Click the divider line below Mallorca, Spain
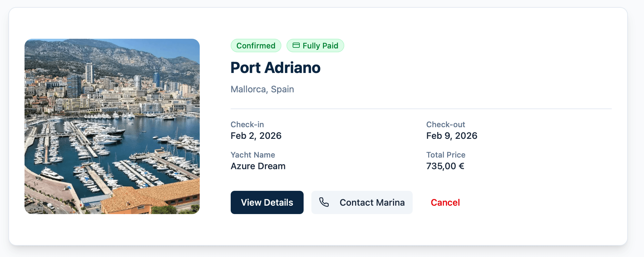644x257 pixels. point(421,109)
